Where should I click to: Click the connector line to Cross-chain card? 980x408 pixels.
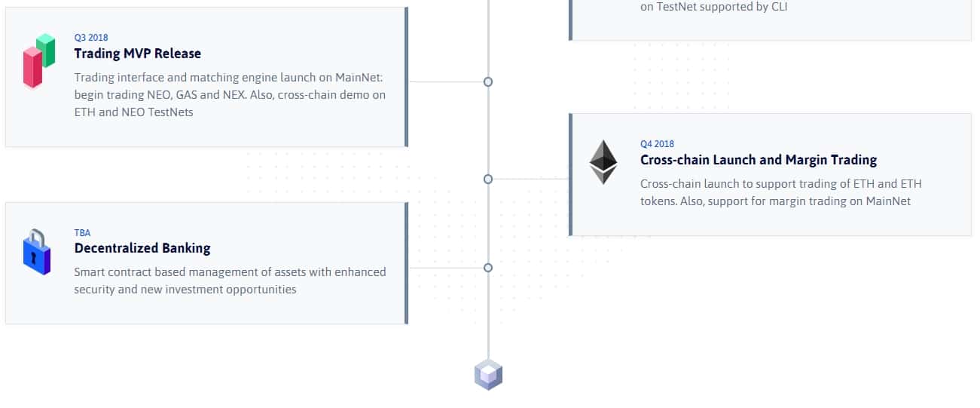tap(530, 179)
